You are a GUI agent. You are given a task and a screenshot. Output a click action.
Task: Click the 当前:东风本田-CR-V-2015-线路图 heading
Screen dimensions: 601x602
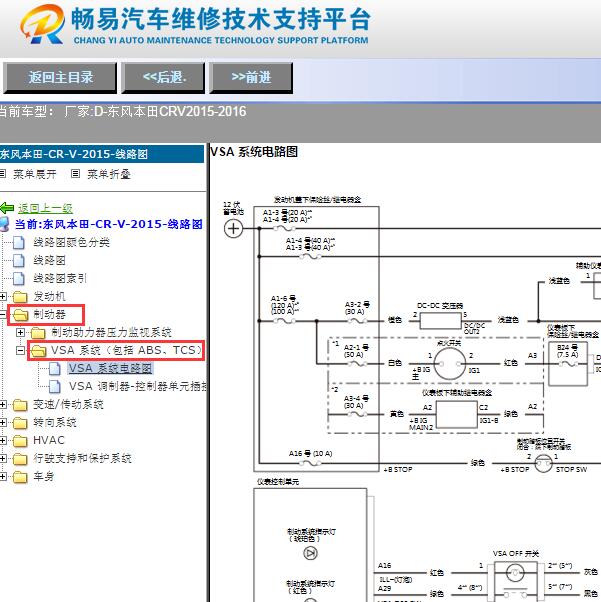tap(109, 224)
